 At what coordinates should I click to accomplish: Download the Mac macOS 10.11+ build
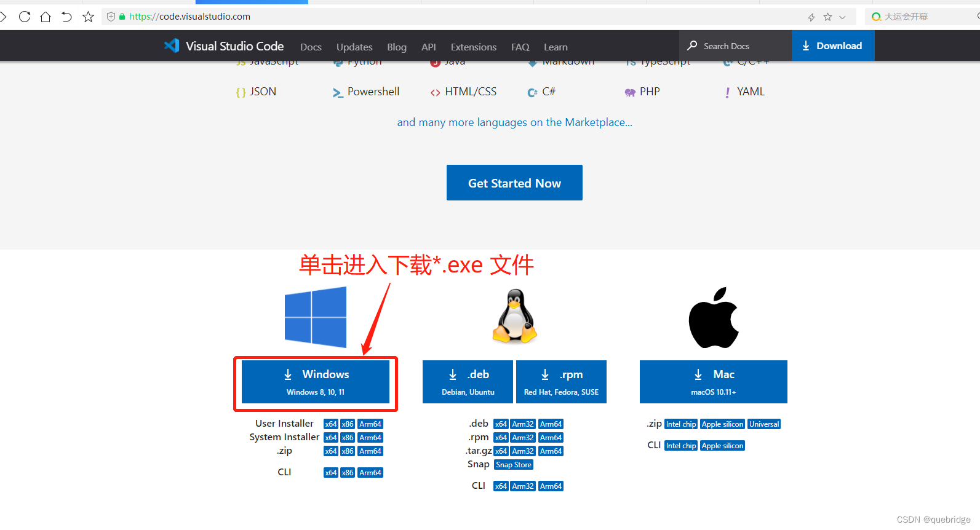714,382
